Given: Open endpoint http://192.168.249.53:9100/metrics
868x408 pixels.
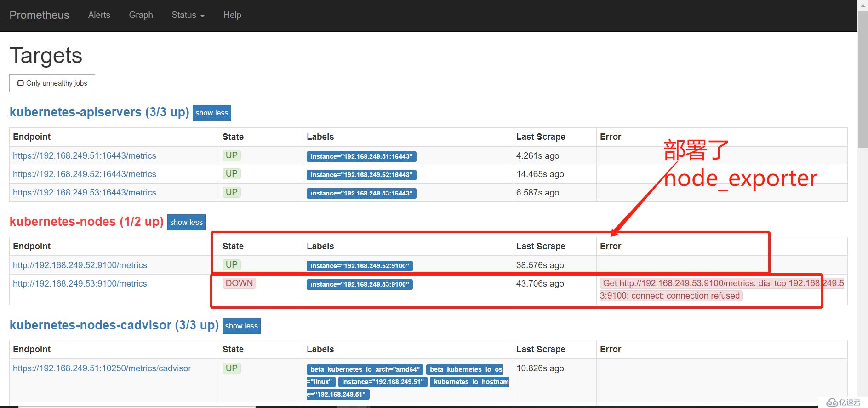Looking at the screenshot, I should 80,284.
